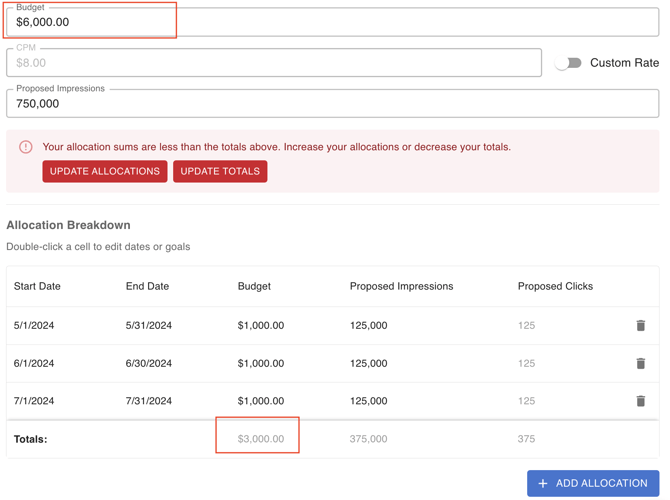This screenshot has height=500, width=670.
Task: Click the End Date column header
Action: pos(147,286)
